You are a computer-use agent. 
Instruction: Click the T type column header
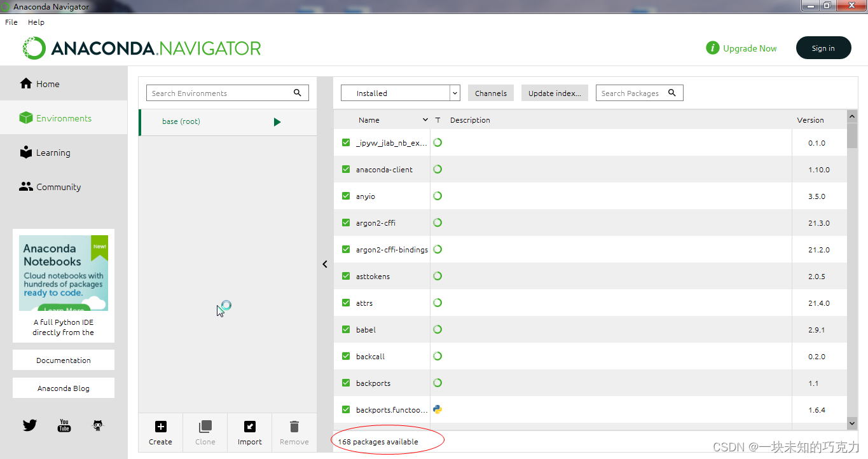437,120
